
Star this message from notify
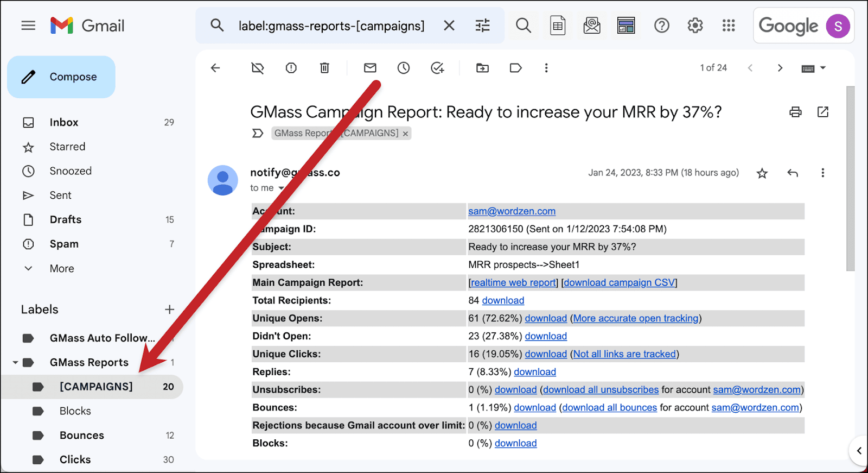pyautogui.click(x=762, y=173)
